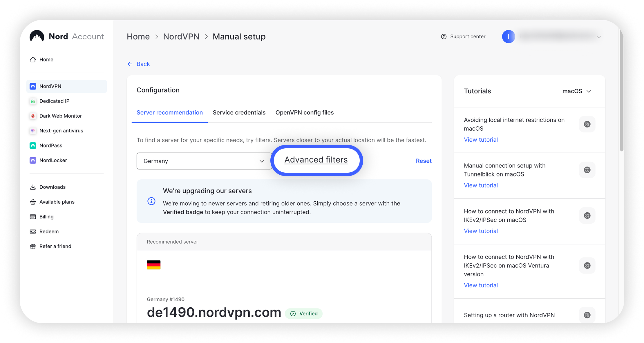The image size is (644, 343).
Task: Click the blue account avatar
Action: (509, 37)
